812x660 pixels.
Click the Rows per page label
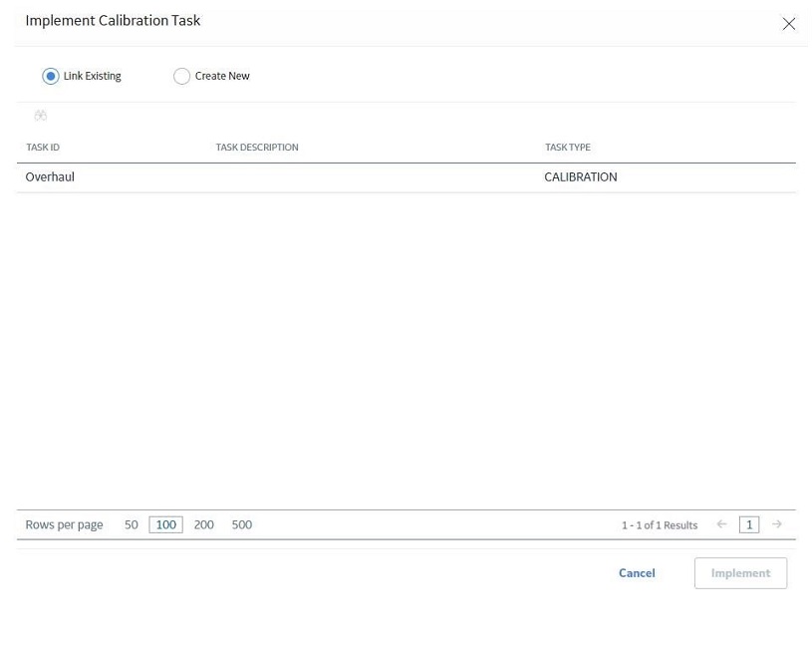64,524
